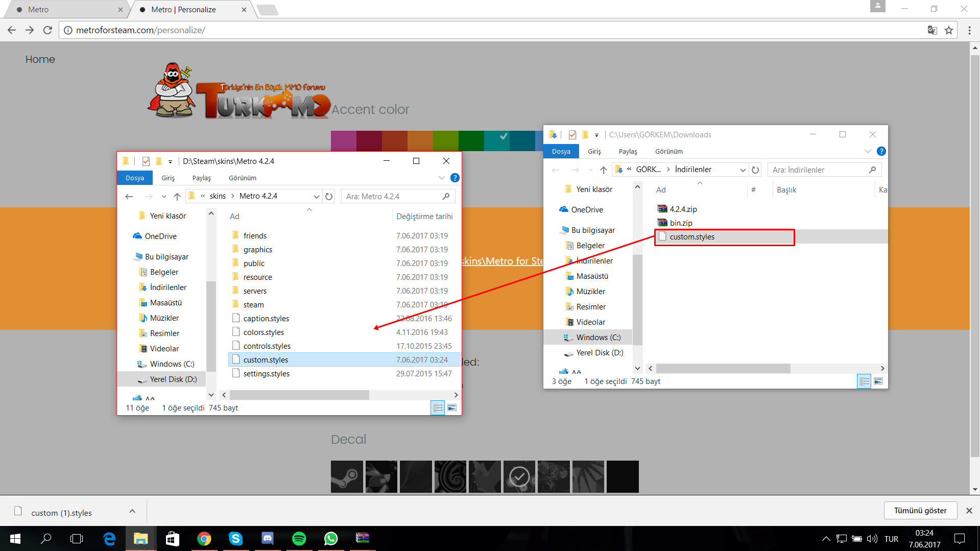Select bin.zip in Downloads window
The height and width of the screenshot is (551, 980).
click(x=681, y=223)
